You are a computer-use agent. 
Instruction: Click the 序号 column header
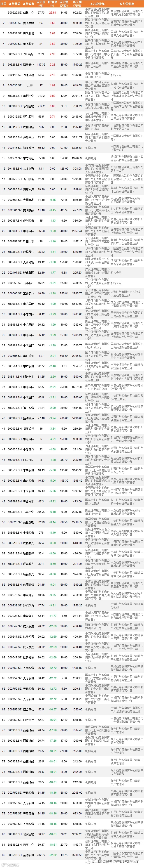point(4,4)
